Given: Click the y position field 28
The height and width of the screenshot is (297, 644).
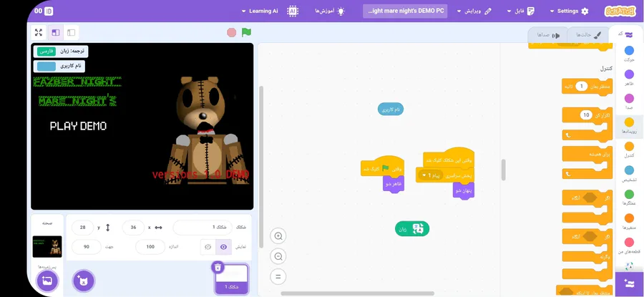Looking at the screenshot, I should point(82,228).
